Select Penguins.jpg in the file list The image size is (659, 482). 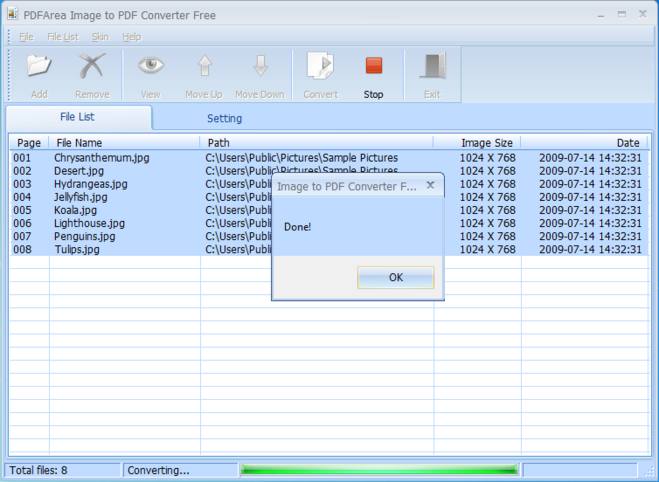84,236
